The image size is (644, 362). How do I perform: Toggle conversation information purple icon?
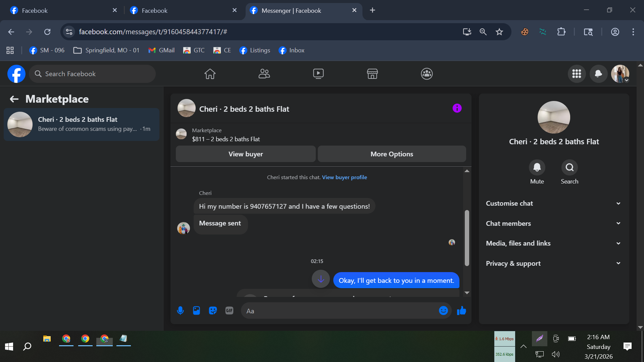tap(457, 108)
